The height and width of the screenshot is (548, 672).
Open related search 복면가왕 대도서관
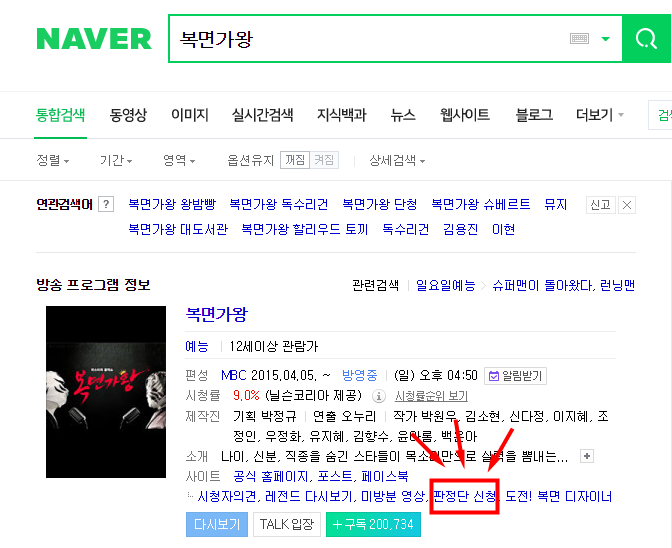point(178,230)
